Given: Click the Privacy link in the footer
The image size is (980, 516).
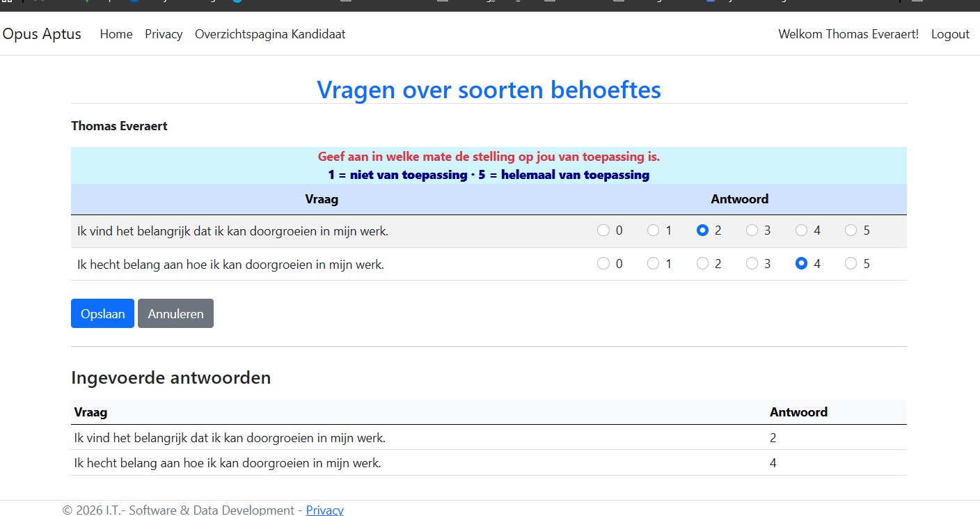Looking at the screenshot, I should 324,510.
